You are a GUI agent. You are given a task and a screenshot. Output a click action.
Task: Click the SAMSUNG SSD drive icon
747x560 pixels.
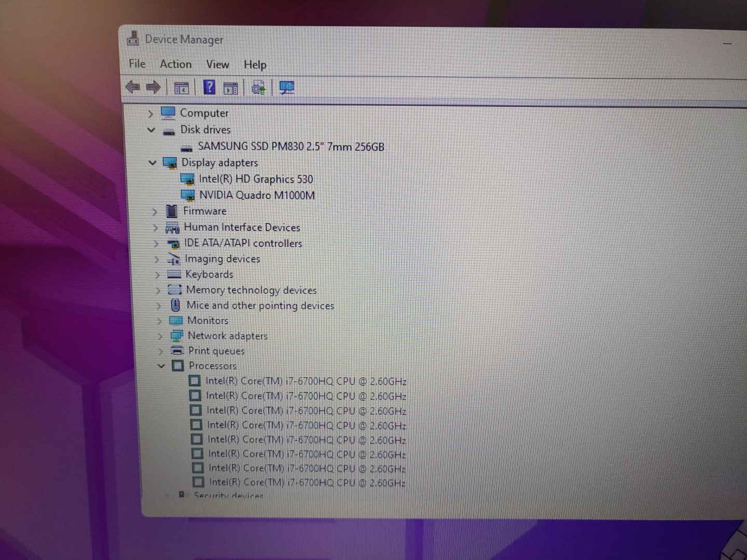coord(186,148)
